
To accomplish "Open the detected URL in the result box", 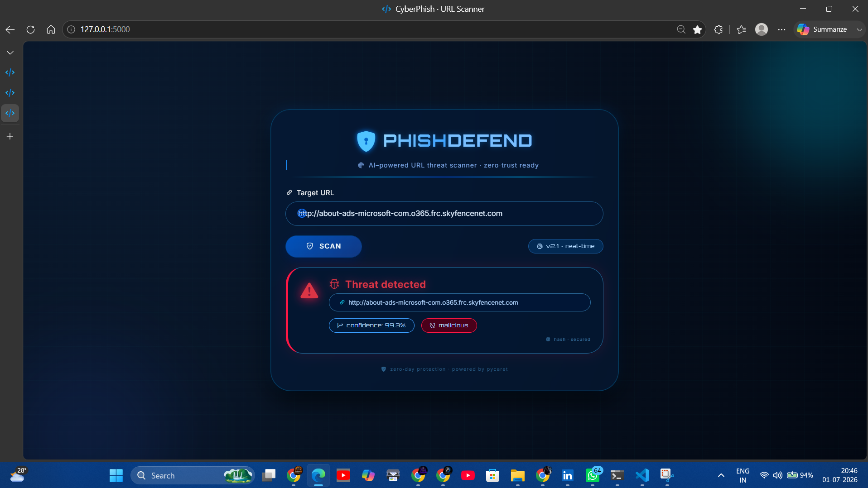I will coord(459,302).
